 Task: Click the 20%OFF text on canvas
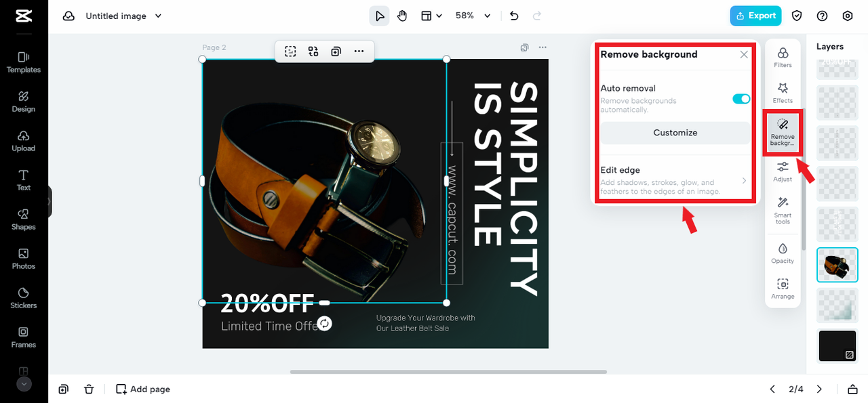(267, 303)
